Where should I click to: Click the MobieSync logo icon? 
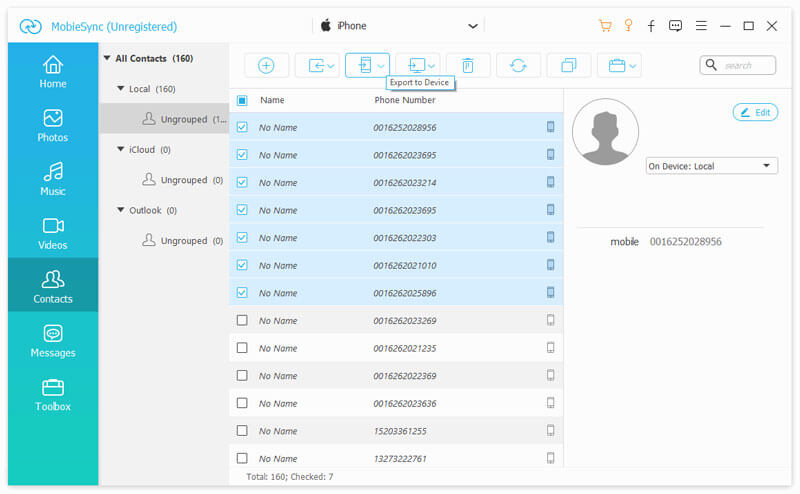[30, 26]
